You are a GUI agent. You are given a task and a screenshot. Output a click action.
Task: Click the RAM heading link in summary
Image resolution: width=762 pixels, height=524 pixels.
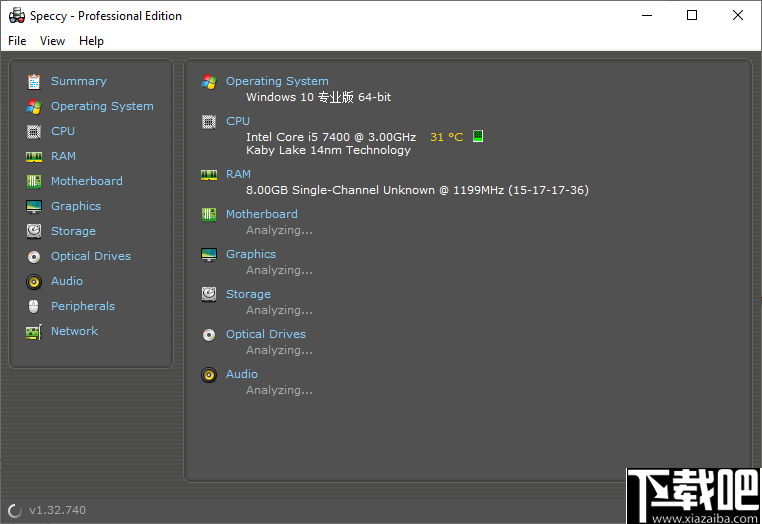coord(238,174)
